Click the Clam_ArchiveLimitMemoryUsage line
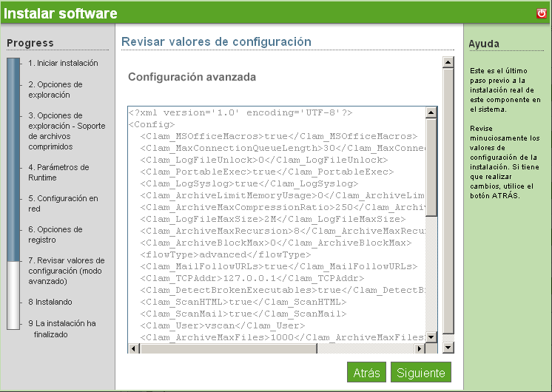 tap(282, 196)
